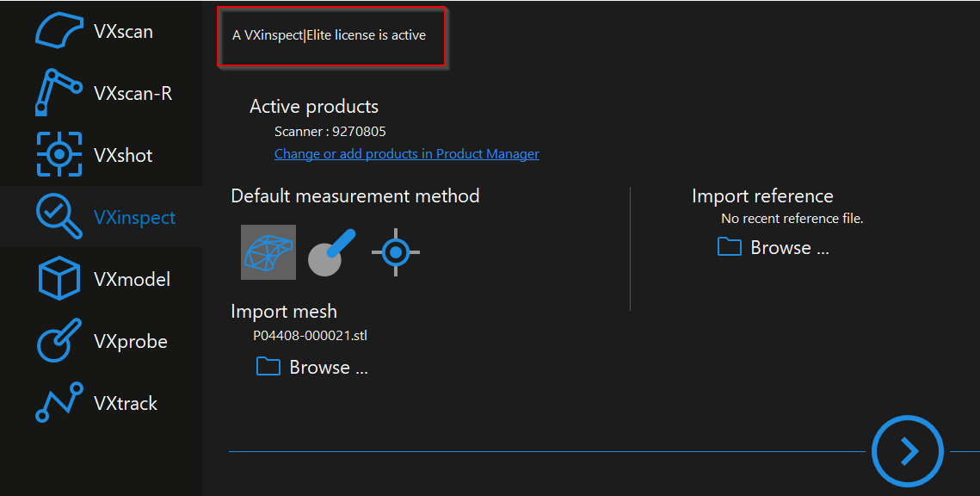The width and height of the screenshot is (980, 496).
Task: Choose the crosshair target measurement method
Action: point(396,252)
